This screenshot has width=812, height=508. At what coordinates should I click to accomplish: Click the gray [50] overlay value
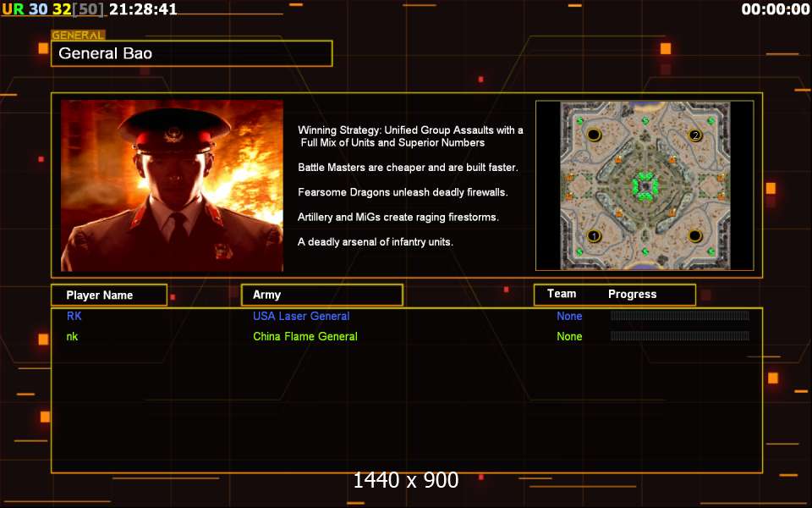point(88,8)
